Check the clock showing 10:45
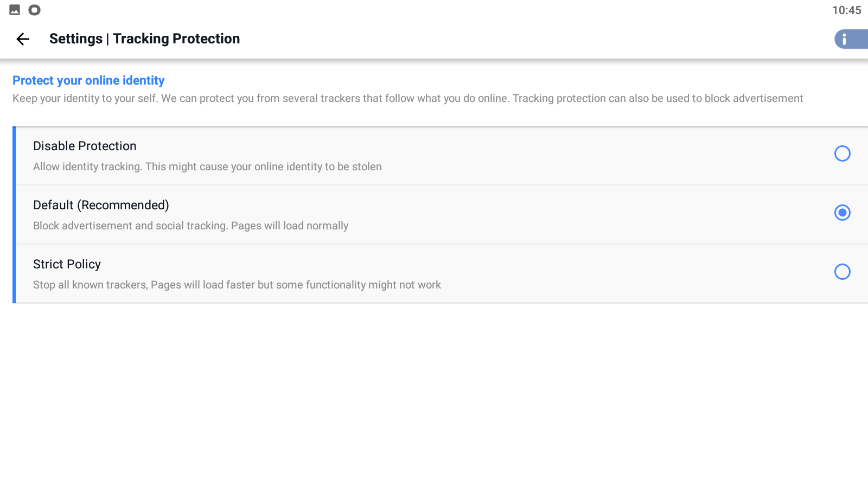The image size is (868, 488). point(846,10)
